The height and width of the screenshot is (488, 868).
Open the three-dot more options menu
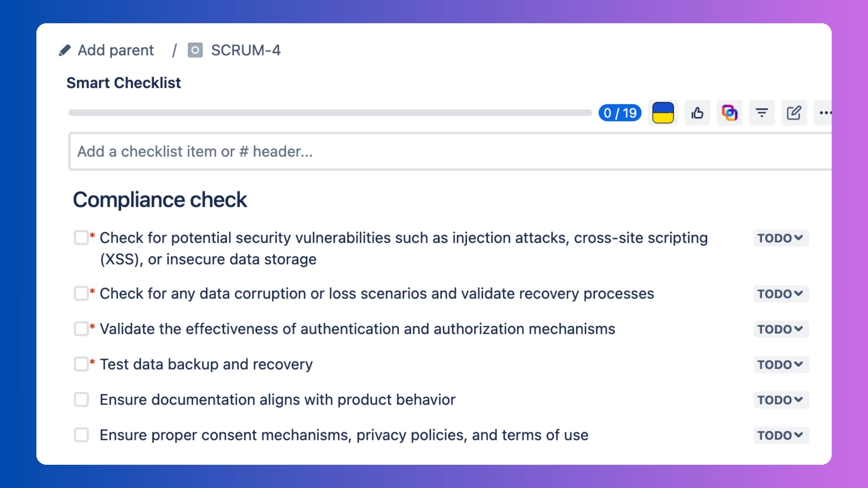[x=824, y=113]
